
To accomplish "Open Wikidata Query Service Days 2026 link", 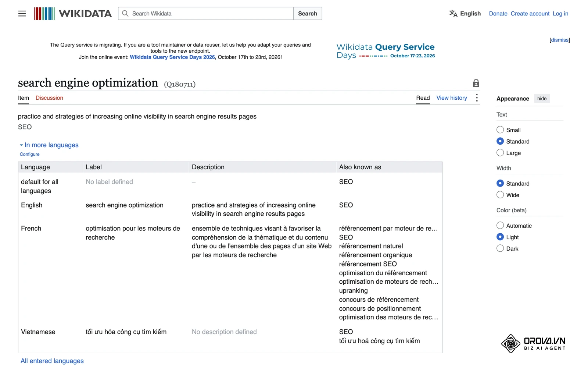I will 172,57.
